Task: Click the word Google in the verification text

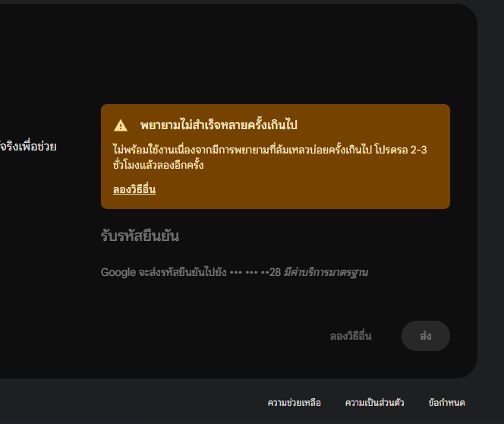Action: (118, 273)
